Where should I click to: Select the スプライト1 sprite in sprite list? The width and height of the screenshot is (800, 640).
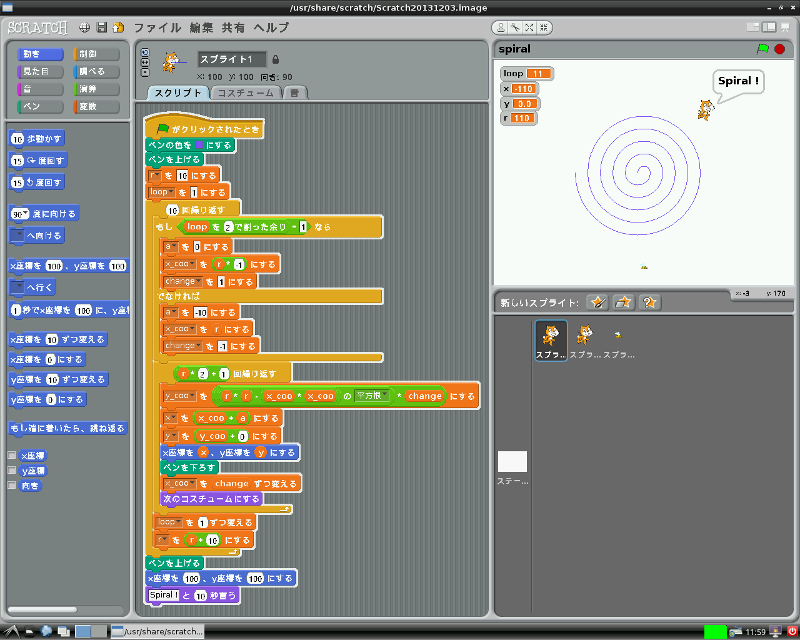coord(551,340)
